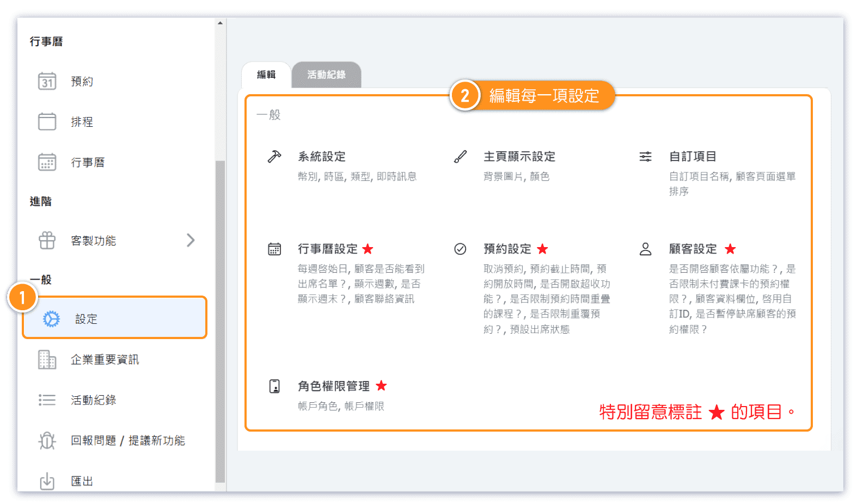This screenshot has width=857, height=504.
Task: Select 行事曆 item in sidebar menu
Action: (87, 162)
